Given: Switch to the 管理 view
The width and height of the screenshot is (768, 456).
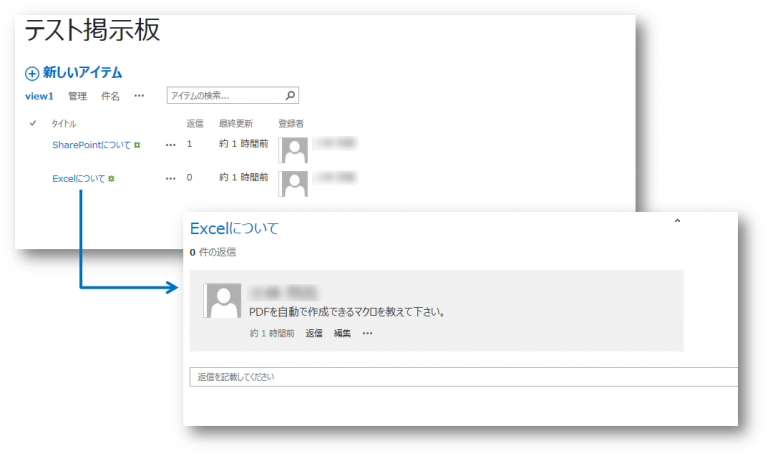Looking at the screenshot, I should click(77, 96).
